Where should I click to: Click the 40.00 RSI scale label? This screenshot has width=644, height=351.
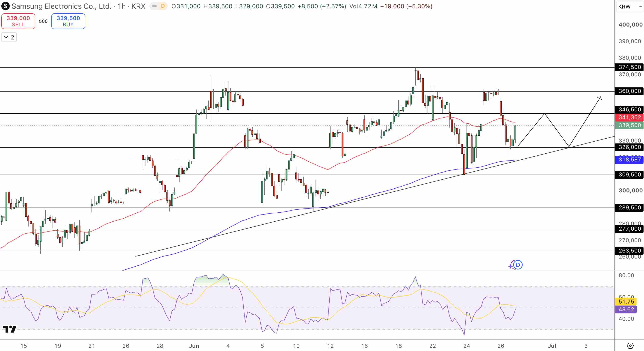click(626, 319)
